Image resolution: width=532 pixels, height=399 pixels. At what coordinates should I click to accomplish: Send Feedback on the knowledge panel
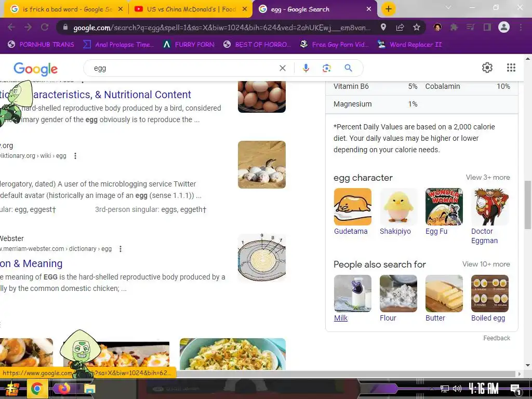[x=497, y=338]
